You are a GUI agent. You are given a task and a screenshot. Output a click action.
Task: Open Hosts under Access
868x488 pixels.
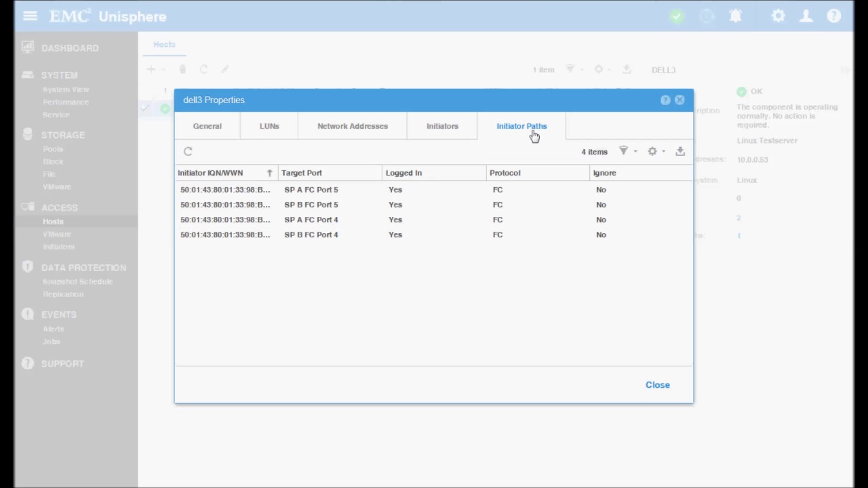pyautogui.click(x=53, y=222)
